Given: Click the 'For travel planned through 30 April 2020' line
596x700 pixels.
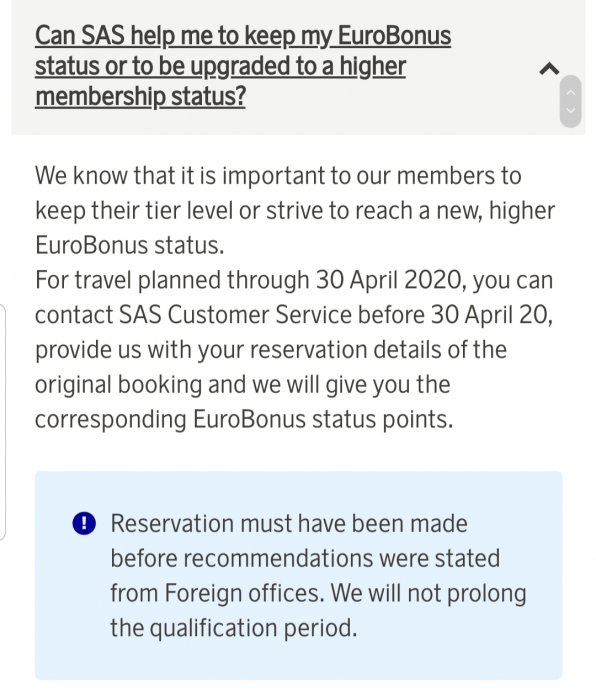Looking at the screenshot, I should point(294,280).
